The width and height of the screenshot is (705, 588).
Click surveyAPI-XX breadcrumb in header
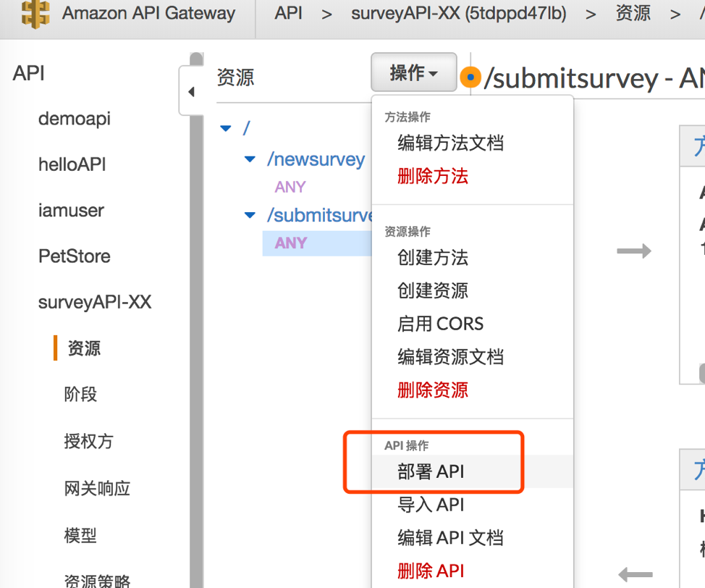(x=459, y=14)
